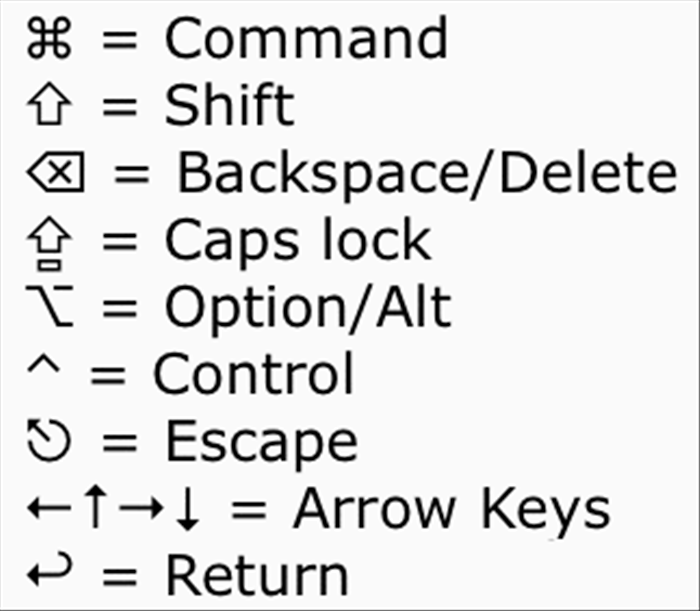Click the Backspace/Delete key symbol
This screenshot has width=700, height=611.
(56, 172)
